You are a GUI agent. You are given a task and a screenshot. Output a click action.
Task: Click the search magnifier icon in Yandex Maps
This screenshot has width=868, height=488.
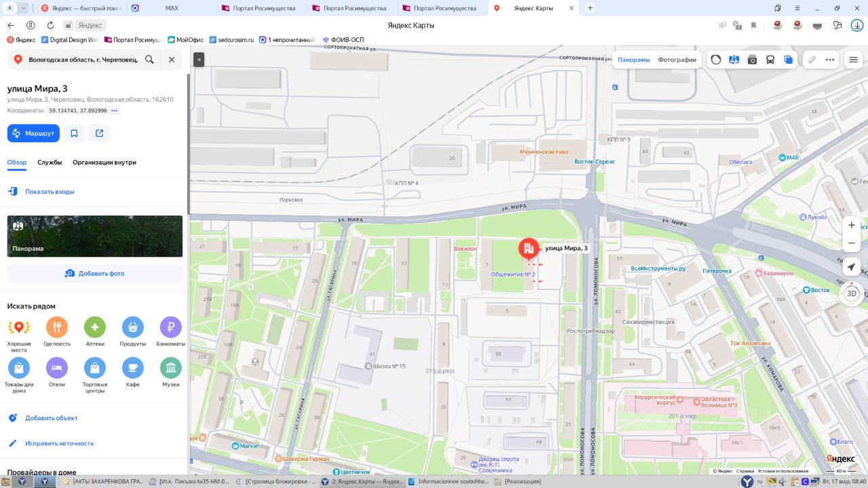149,60
